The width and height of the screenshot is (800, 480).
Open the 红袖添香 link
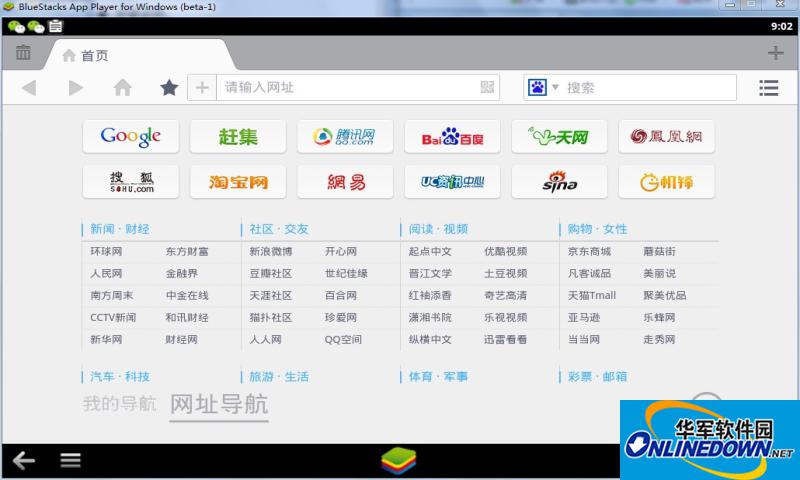pos(430,295)
